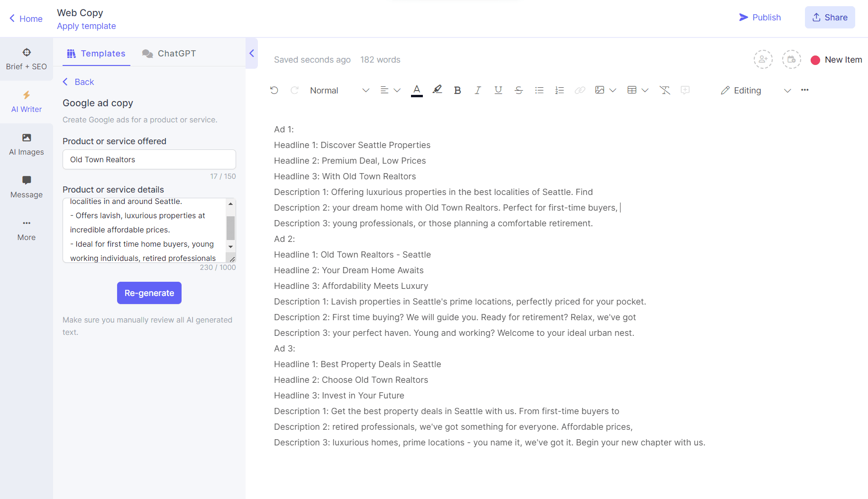Open the Normal paragraph style dropdown
Screen dimensions: 868x499
click(339, 90)
